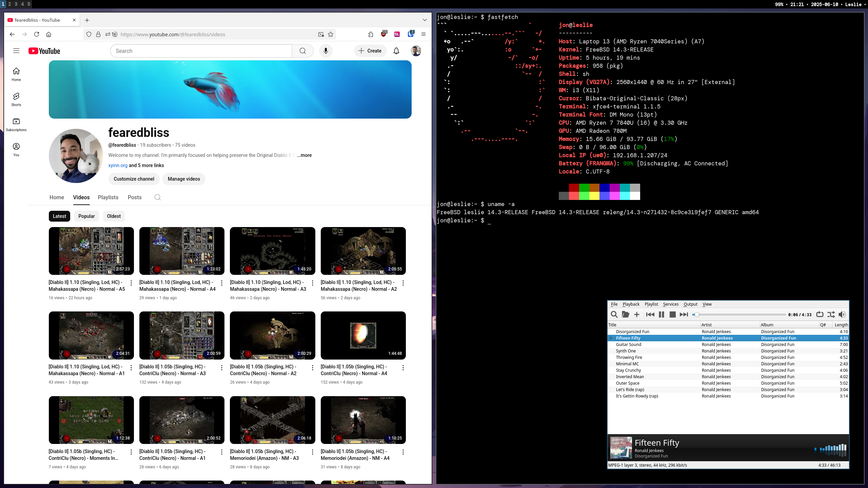Open files with Audacious folder icon
The width and height of the screenshot is (868, 488).
626,314
